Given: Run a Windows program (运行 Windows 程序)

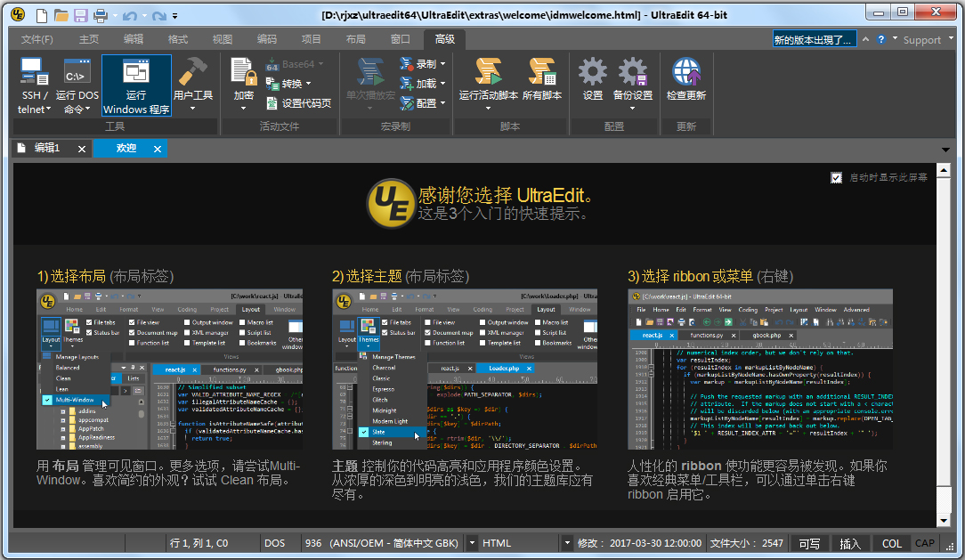Looking at the screenshot, I should [x=136, y=86].
